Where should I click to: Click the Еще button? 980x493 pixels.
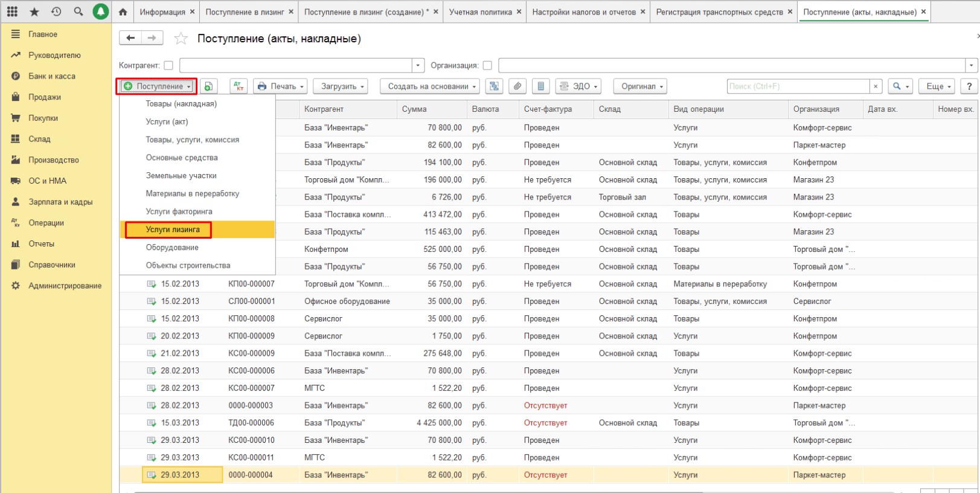pos(937,86)
